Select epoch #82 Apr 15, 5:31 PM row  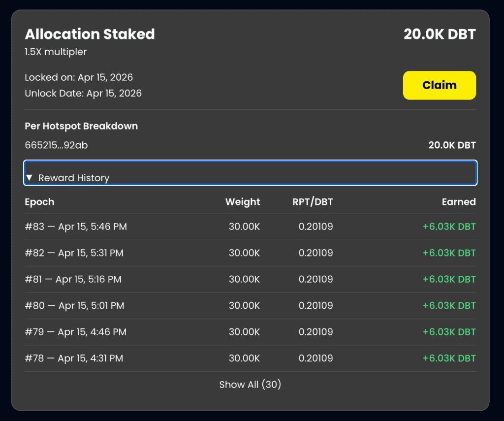click(x=74, y=253)
